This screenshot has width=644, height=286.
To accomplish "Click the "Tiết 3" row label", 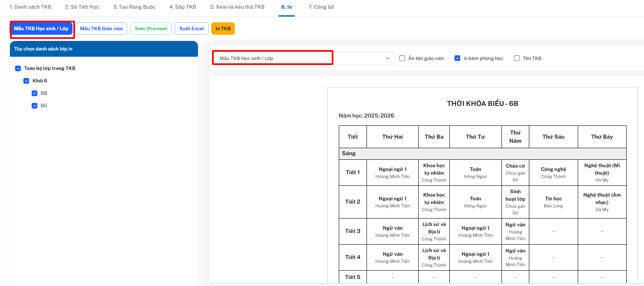I will pos(353,231).
